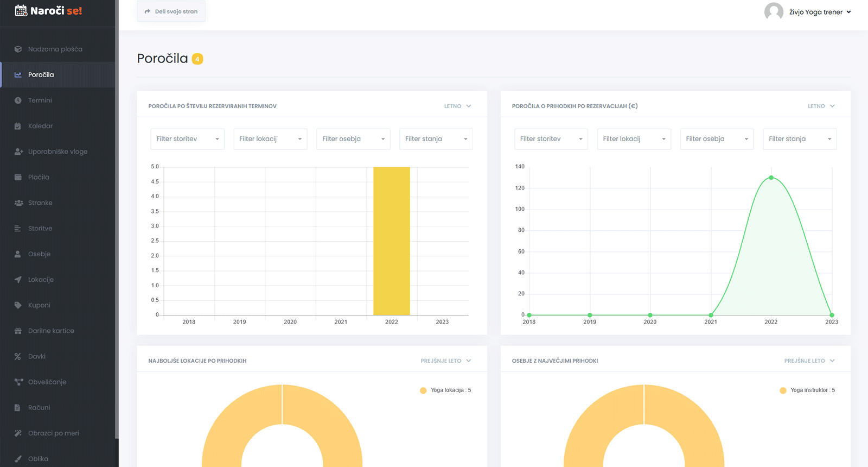Open Filter stanja in reservations report
This screenshot has height=467, width=868.
(436, 139)
